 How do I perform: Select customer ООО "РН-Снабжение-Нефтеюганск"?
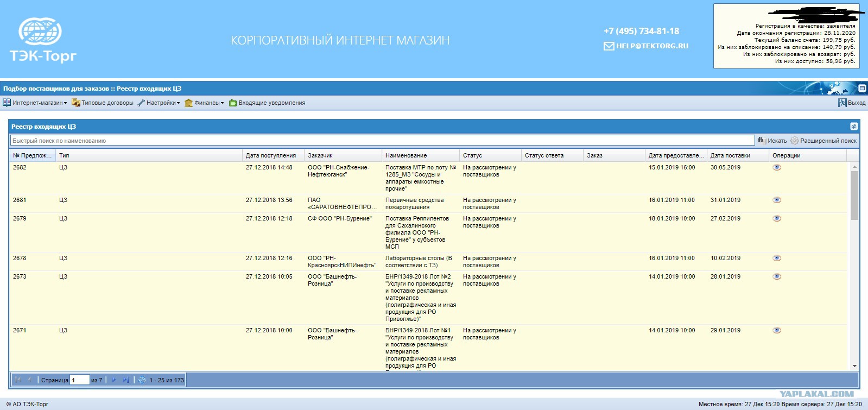(338, 171)
